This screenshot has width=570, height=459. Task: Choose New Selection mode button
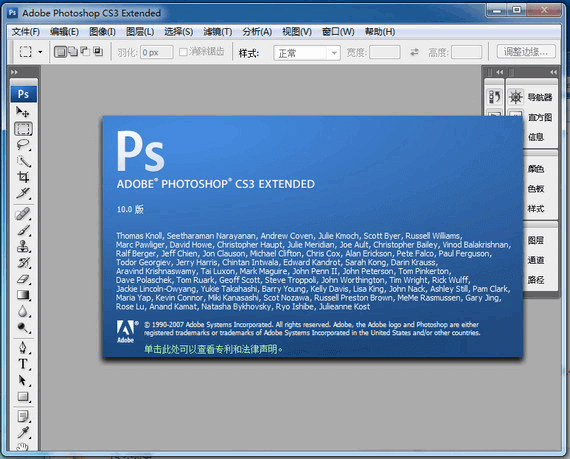tap(60, 52)
